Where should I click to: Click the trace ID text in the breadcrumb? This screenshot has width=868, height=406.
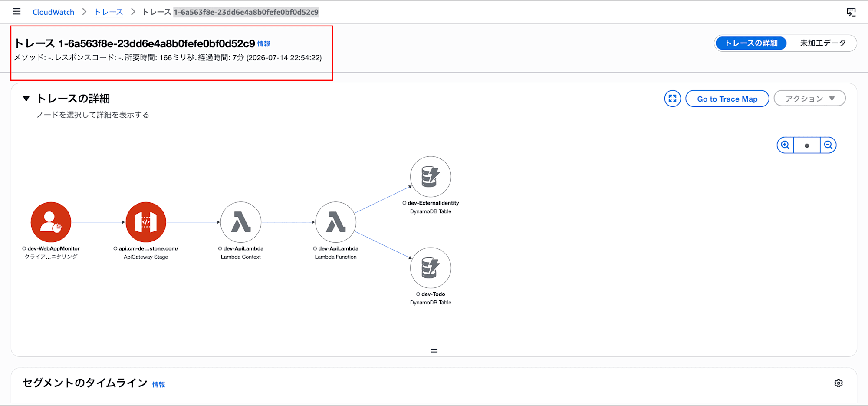(246, 12)
